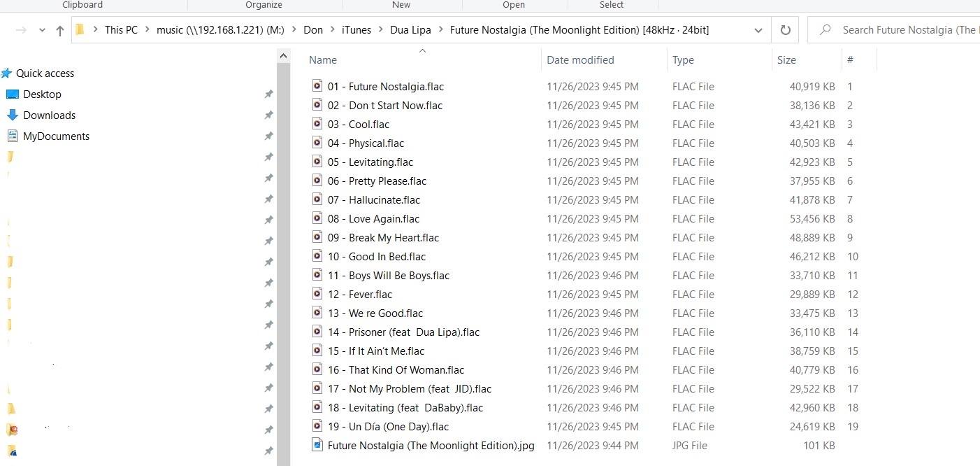Click the Downloads blue arrow icon

pyautogui.click(x=12, y=115)
